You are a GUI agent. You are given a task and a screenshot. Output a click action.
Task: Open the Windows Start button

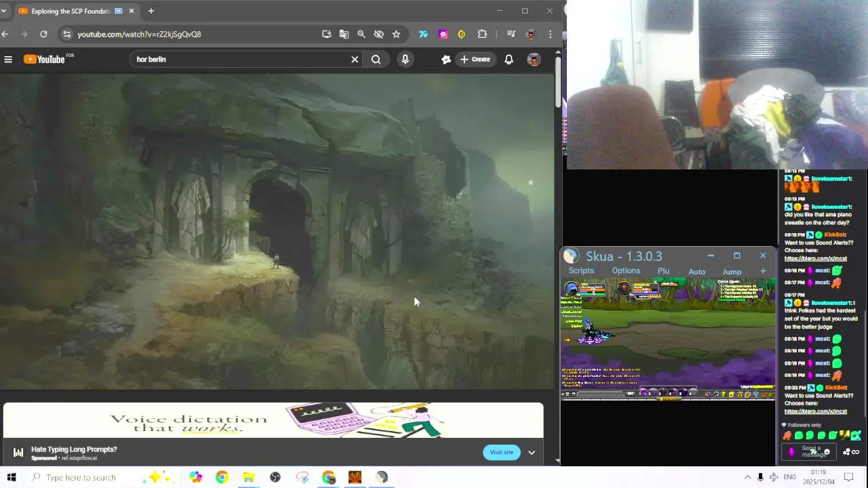click(11, 477)
